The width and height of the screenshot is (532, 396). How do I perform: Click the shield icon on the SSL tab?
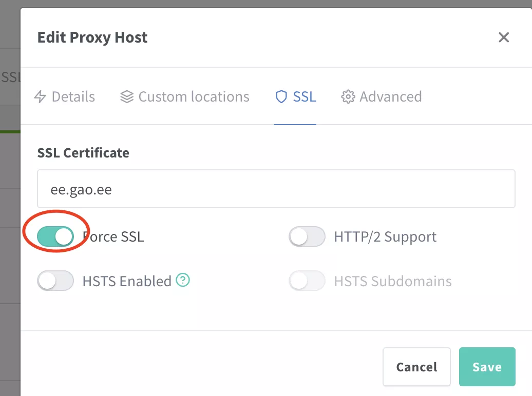click(x=281, y=97)
